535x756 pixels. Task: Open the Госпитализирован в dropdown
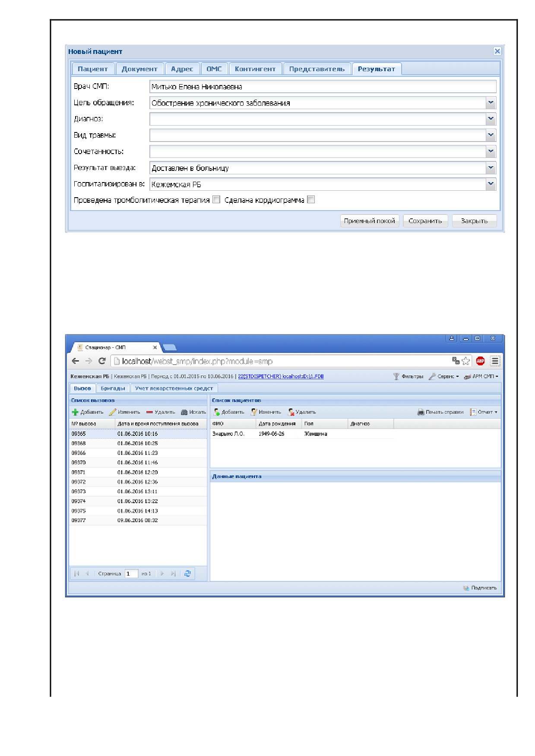tap(491, 185)
